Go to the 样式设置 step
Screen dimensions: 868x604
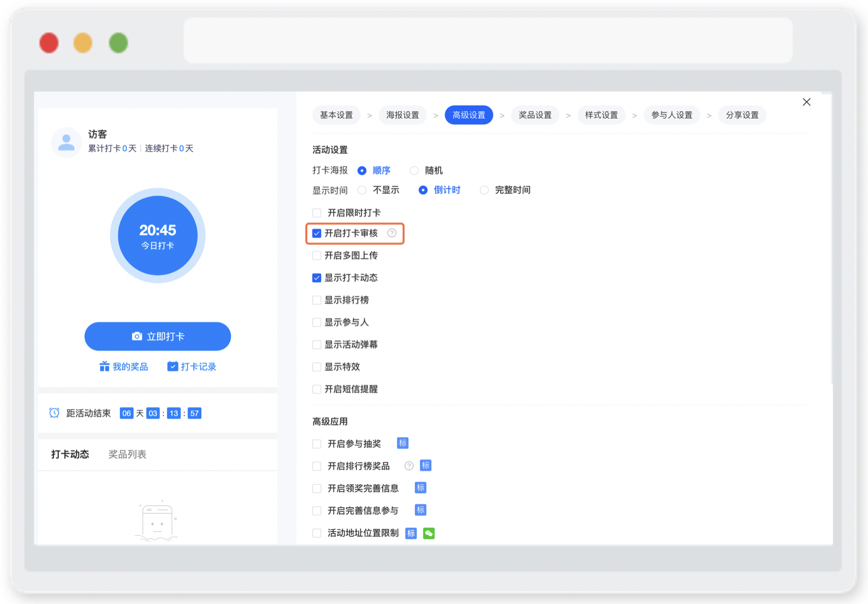601,115
